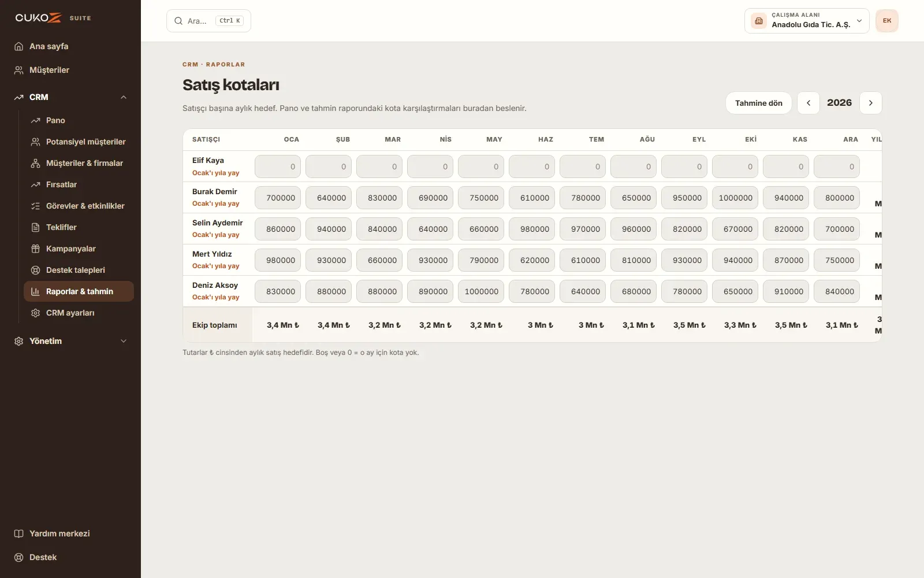Click the Destek talepleri lifebuoy icon
The height and width of the screenshot is (578, 924).
35,270
